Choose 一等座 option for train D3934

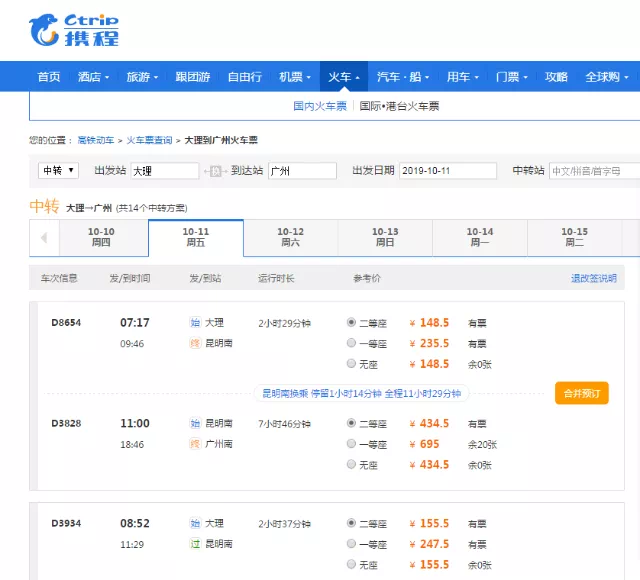tap(351, 544)
